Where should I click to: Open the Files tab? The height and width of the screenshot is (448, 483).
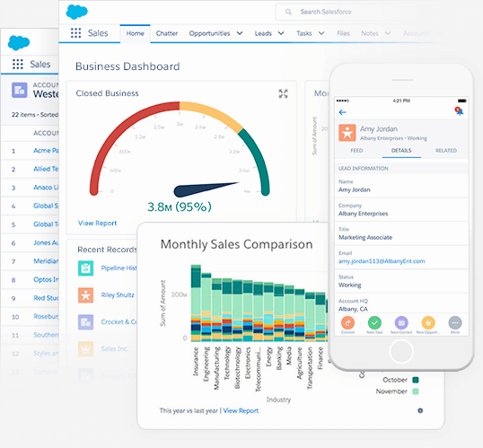coord(343,33)
